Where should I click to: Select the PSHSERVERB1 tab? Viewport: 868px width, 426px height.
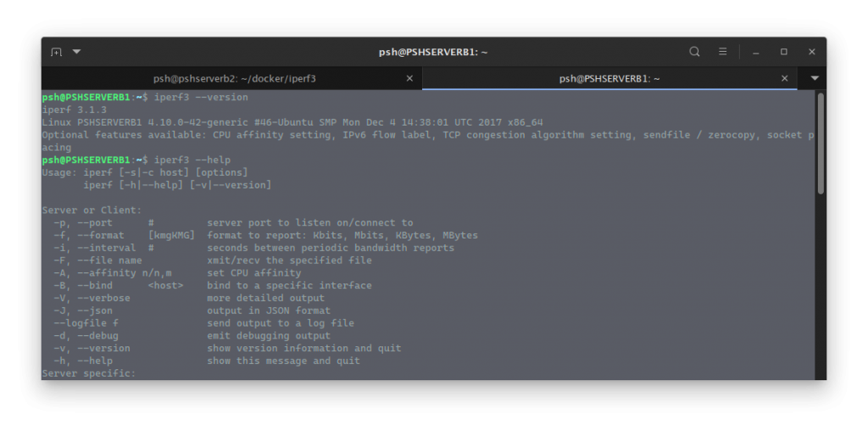pos(609,79)
